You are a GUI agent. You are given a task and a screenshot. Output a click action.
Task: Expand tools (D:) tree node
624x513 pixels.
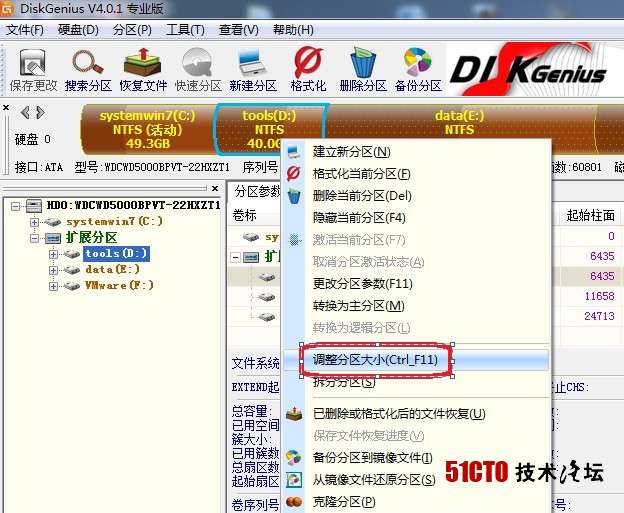tap(53, 254)
